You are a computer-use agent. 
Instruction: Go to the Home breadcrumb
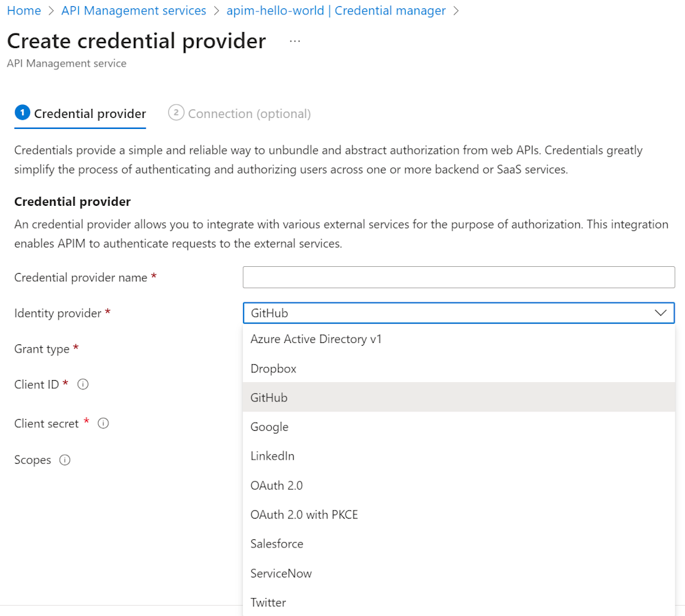24,10
